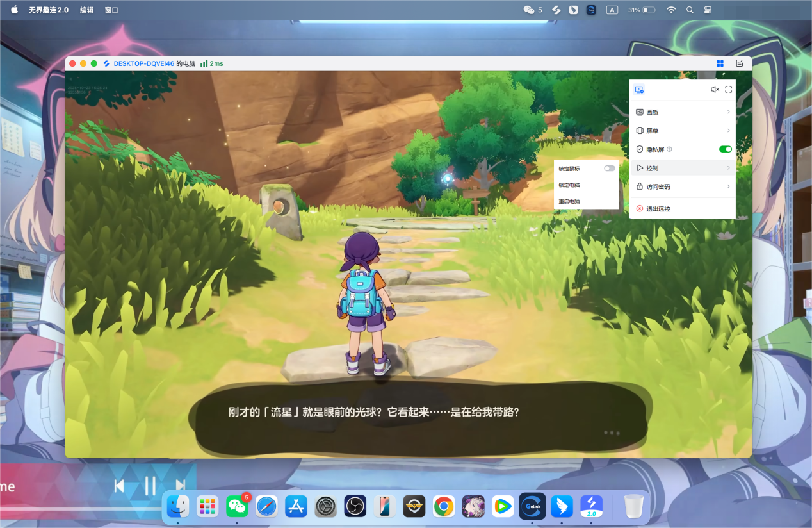Viewport: 812px width, 528px height.
Task: Unmute remote sound via the speaker icon
Action: pyautogui.click(x=715, y=90)
